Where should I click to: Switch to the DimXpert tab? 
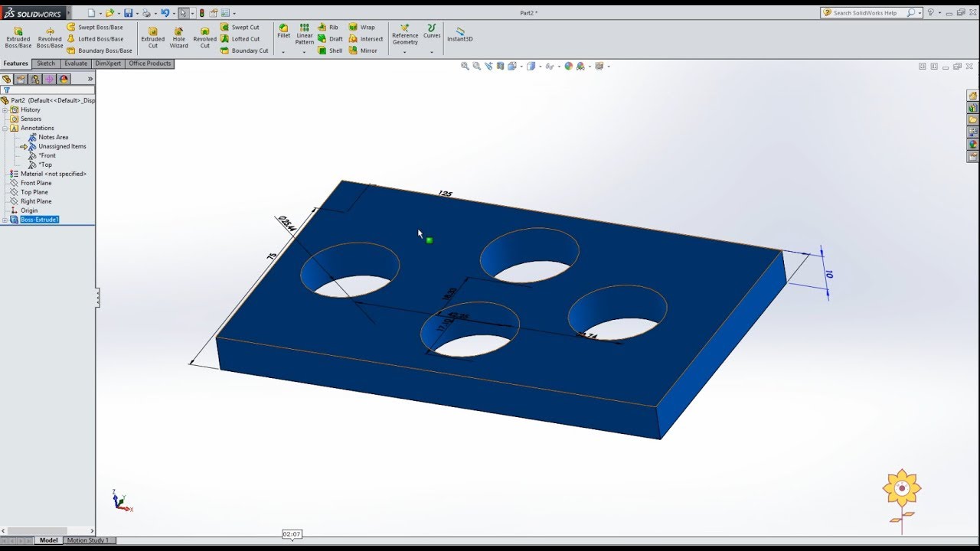108,64
